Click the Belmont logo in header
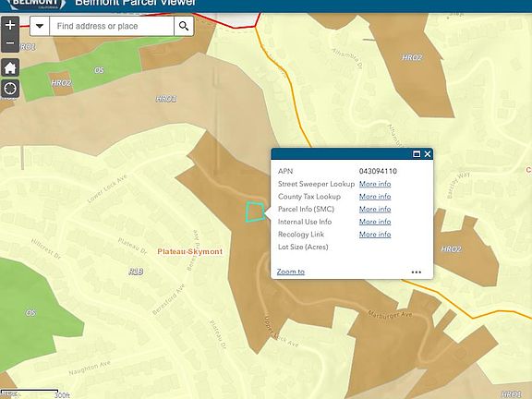The image size is (532, 399). point(36,4)
